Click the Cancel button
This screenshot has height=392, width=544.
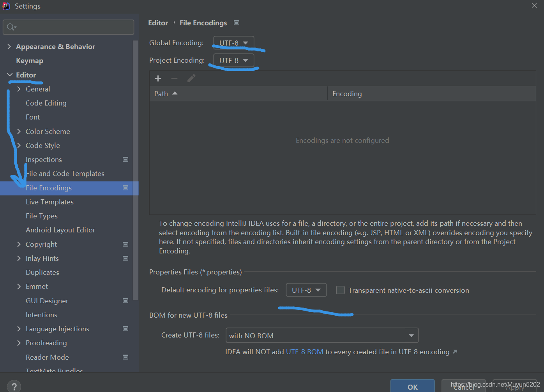464,386
